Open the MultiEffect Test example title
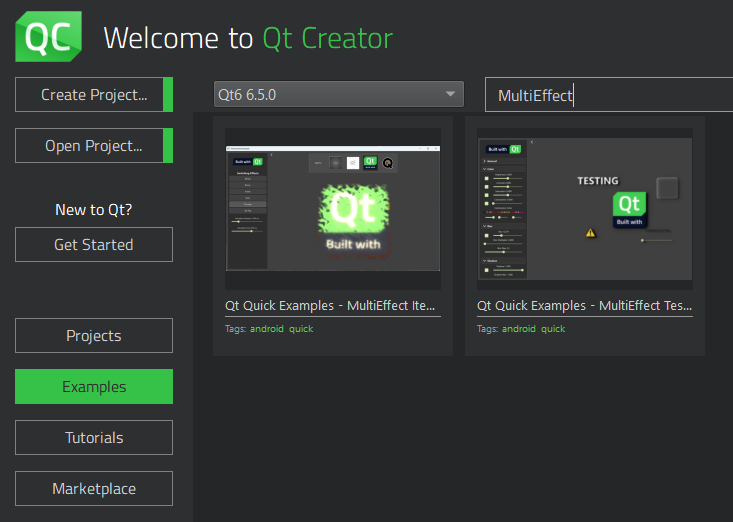This screenshot has height=522, width=733. (585, 306)
